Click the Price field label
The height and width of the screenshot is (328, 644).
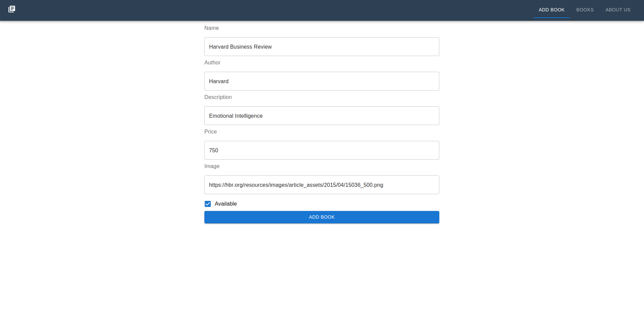pos(210,131)
